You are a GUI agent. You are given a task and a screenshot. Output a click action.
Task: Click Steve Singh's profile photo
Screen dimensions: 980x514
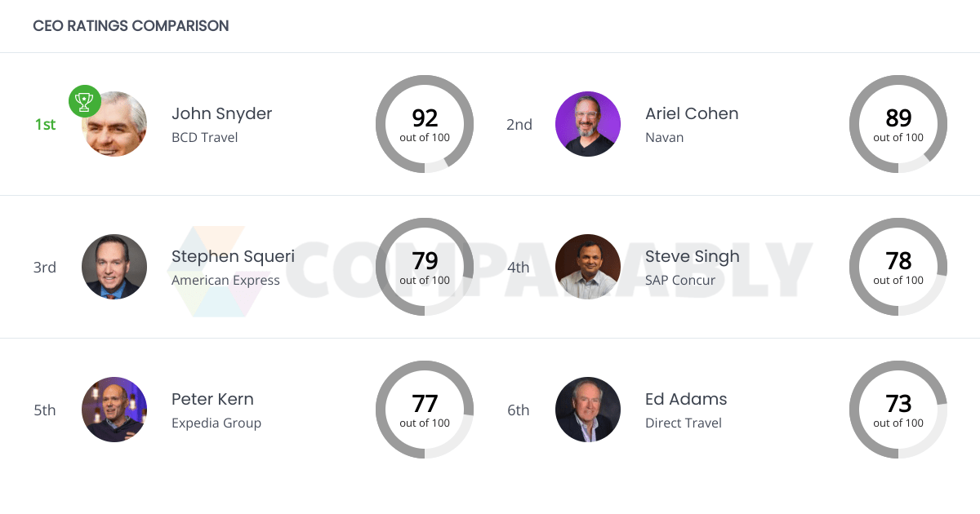tap(588, 267)
